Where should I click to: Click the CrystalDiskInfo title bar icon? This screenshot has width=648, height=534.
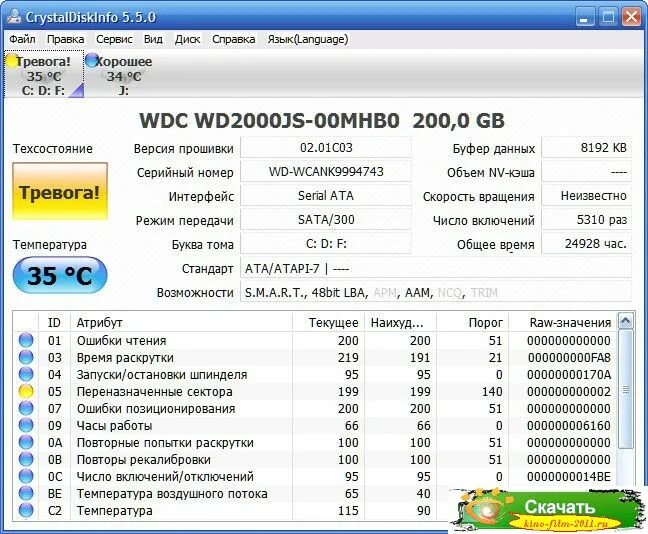point(14,17)
